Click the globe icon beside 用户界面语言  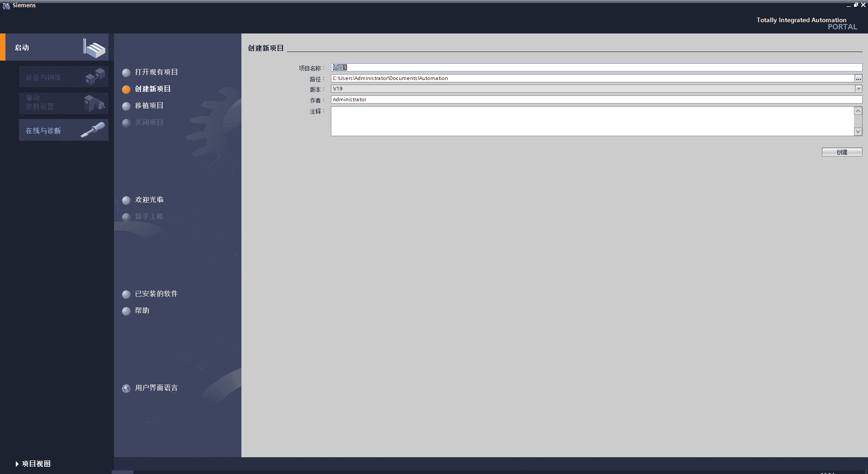click(126, 388)
